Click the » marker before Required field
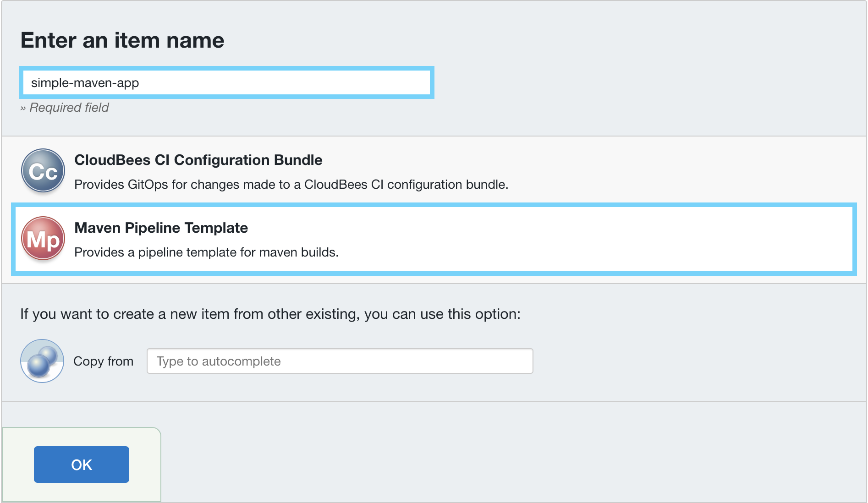The width and height of the screenshot is (868, 503). tap(23, 108)
